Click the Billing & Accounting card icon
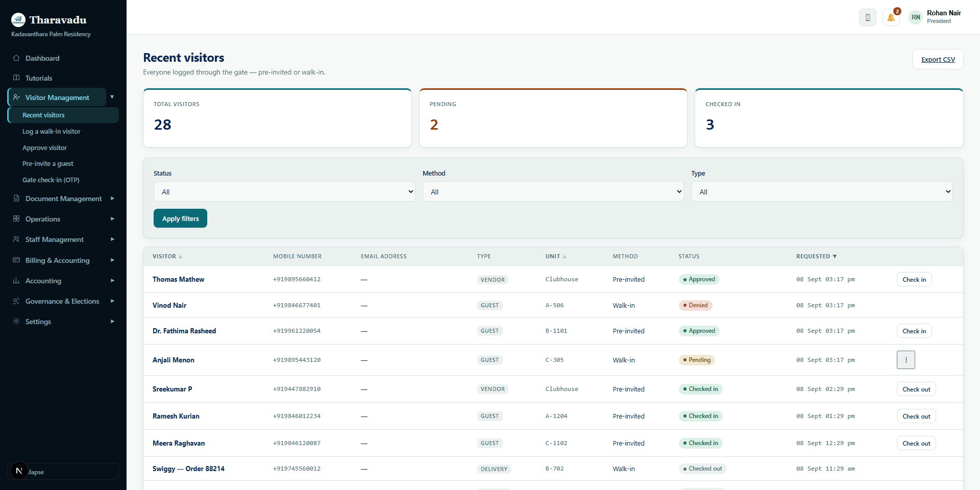Viewport: 980px width, 490px height. [16, 260]
